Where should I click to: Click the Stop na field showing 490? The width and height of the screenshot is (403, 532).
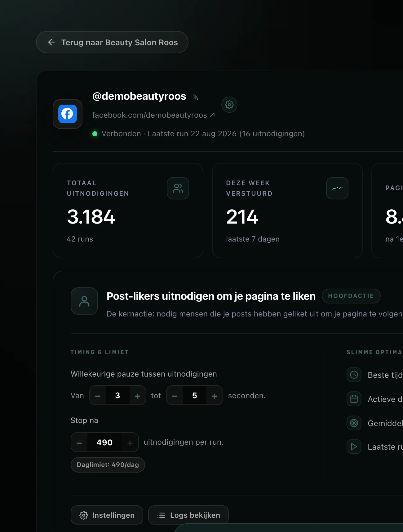(x=105, y=443)
